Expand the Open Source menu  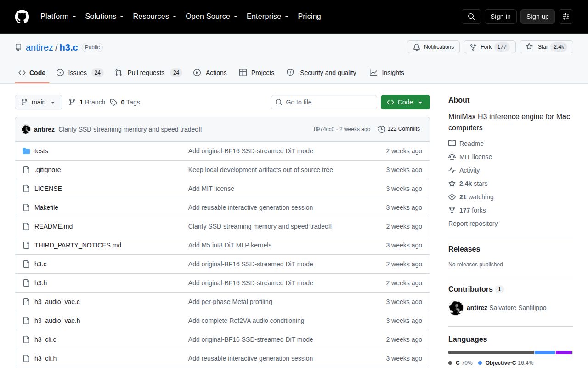tap(211, 17)
